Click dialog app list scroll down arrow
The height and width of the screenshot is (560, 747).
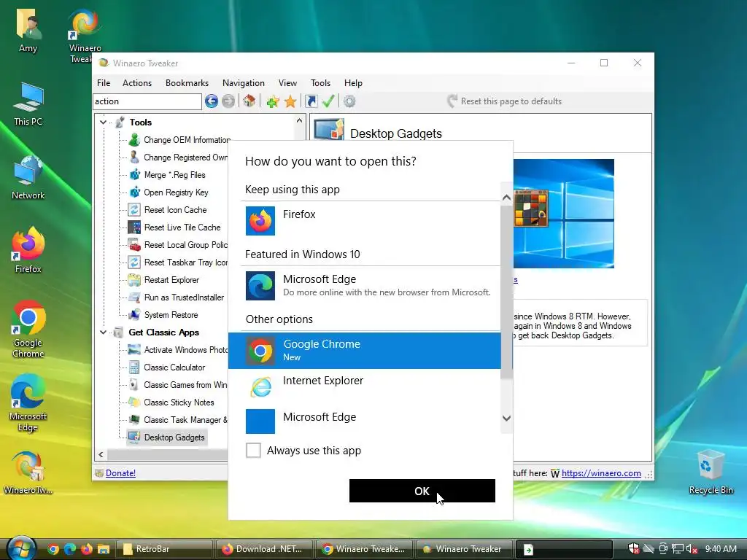[506, 418]
